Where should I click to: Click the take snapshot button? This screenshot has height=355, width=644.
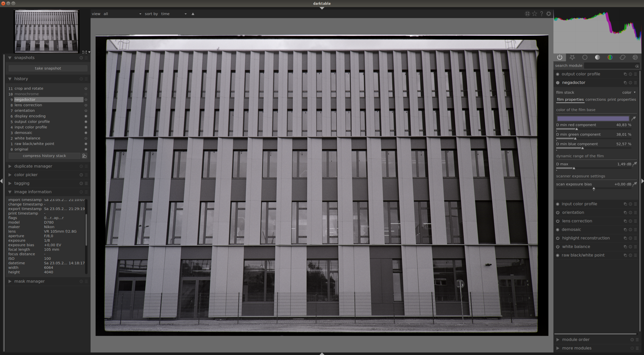pyautogui.click(x=48, y=68)
